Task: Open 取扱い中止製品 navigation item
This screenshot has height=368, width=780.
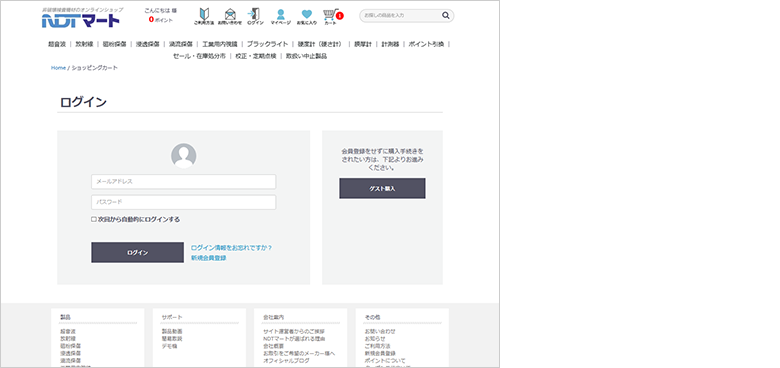Action: (x=306, y=56)
